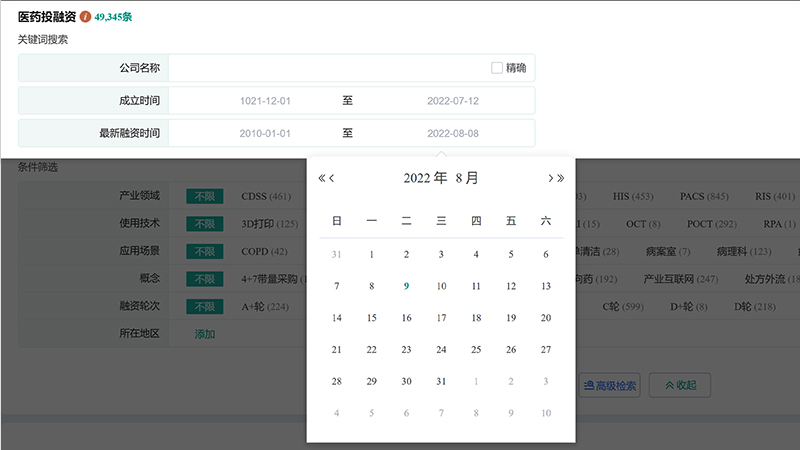The height and width of the screenshot is (450, 800).
Task: Select the HIS (453) filter
Action: point(633,196)
